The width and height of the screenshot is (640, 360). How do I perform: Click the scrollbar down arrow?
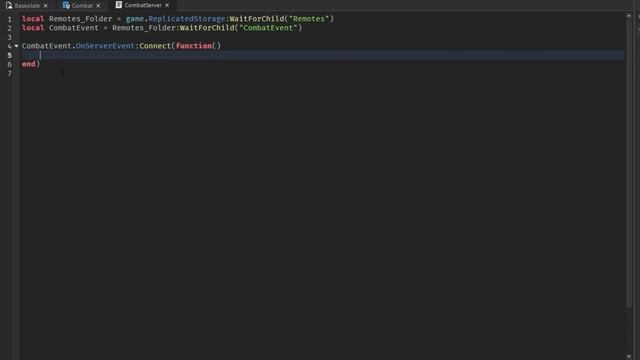click(629, 356)
